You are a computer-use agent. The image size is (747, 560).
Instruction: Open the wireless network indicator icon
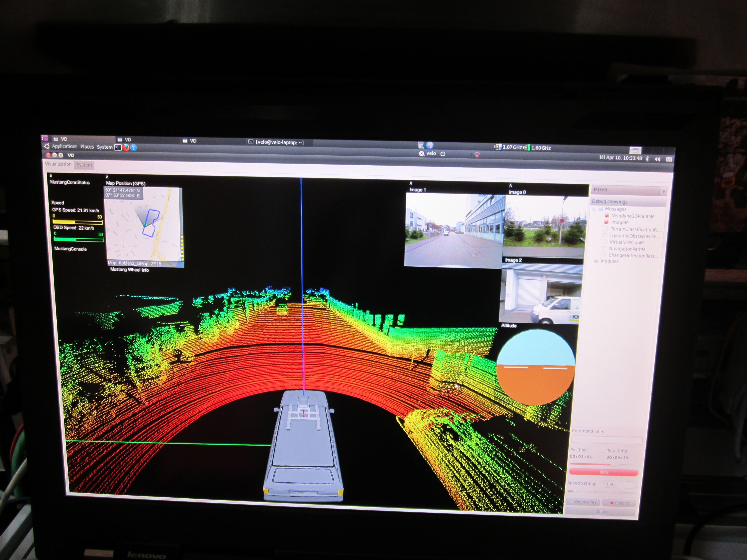[477, 155]
